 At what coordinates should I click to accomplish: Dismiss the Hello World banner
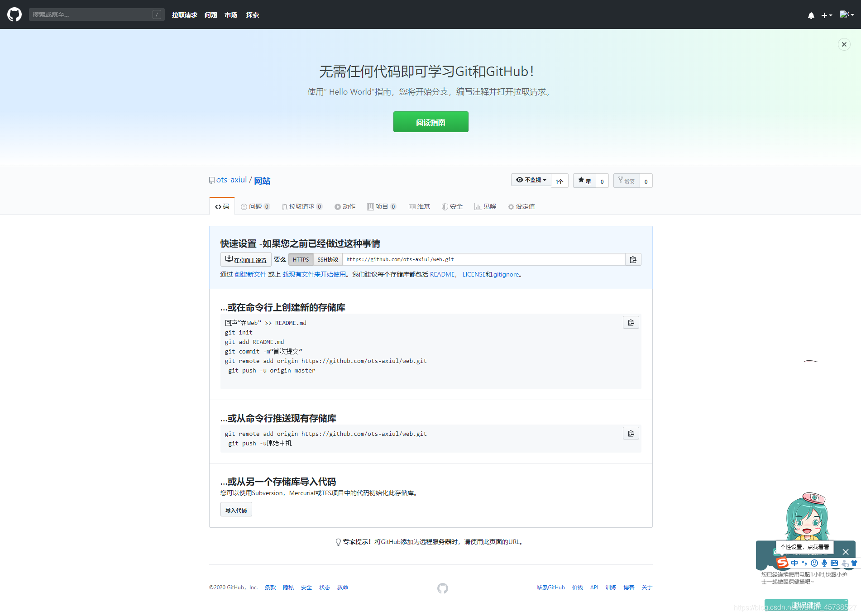point(844,44)
